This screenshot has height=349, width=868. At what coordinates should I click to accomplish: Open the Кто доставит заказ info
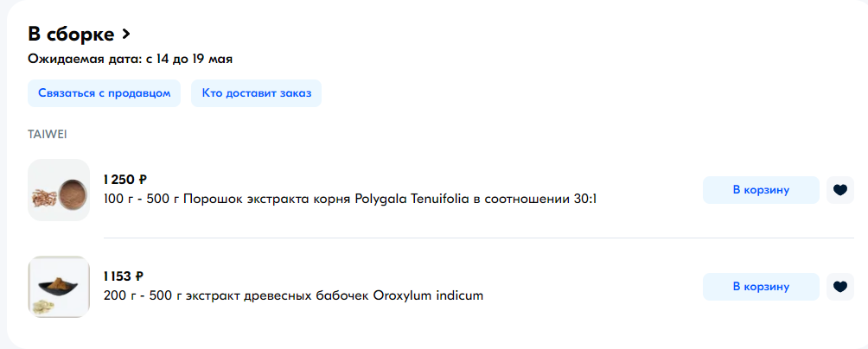(256, 93)
